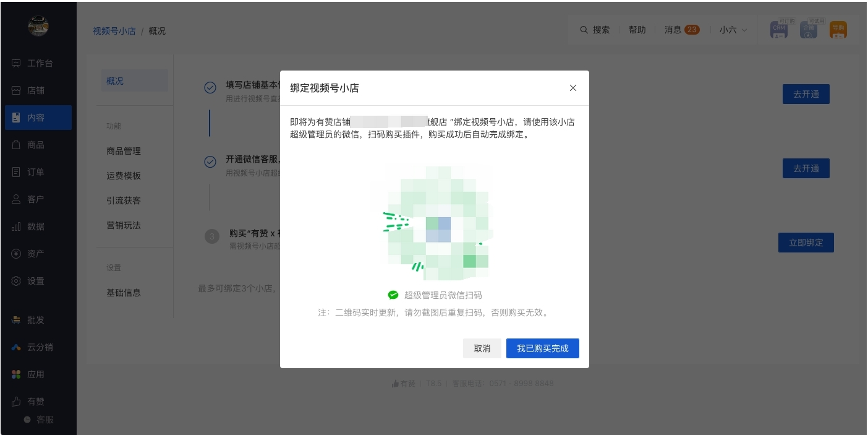Open the 帮助 menu
Screen dimensions: 868x435
click(x=637, y=30)
